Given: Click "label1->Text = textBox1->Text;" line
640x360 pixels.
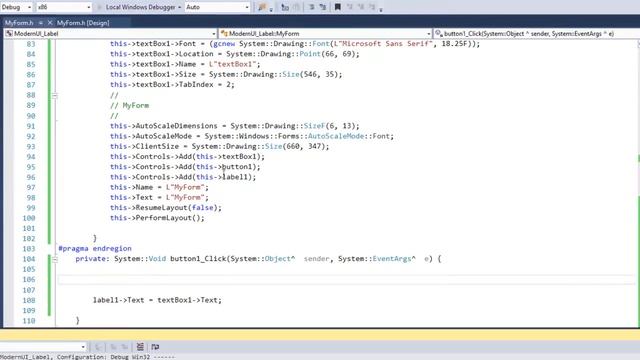Looking at the screenshot, I should tap(157, 300).
